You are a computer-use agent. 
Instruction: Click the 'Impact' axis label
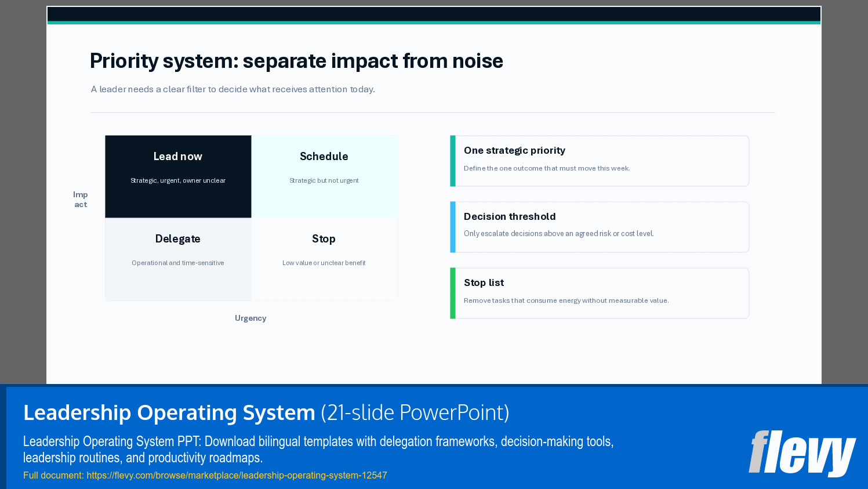click(x=81, y=200)
